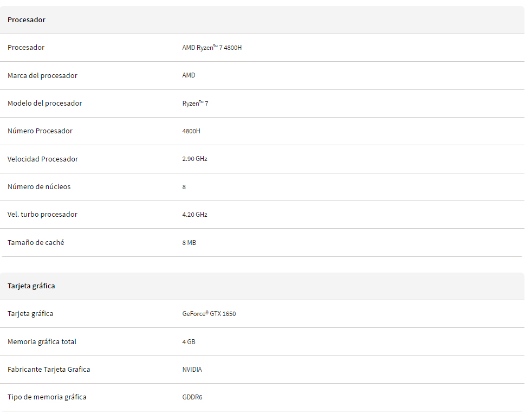
Task: Select the "Tarjeta gráfica" row label beside GeForce GTX 1650
Action: [30, 313]
